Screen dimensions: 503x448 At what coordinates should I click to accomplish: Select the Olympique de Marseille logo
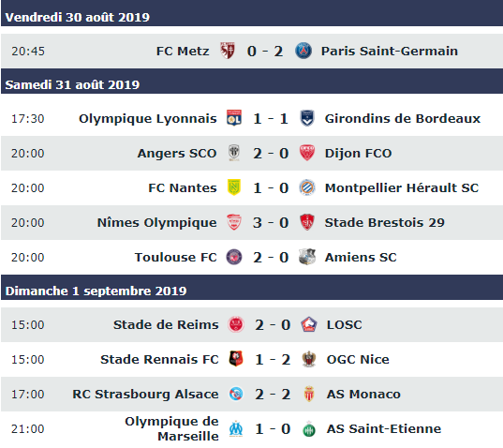tap(236, 428)
